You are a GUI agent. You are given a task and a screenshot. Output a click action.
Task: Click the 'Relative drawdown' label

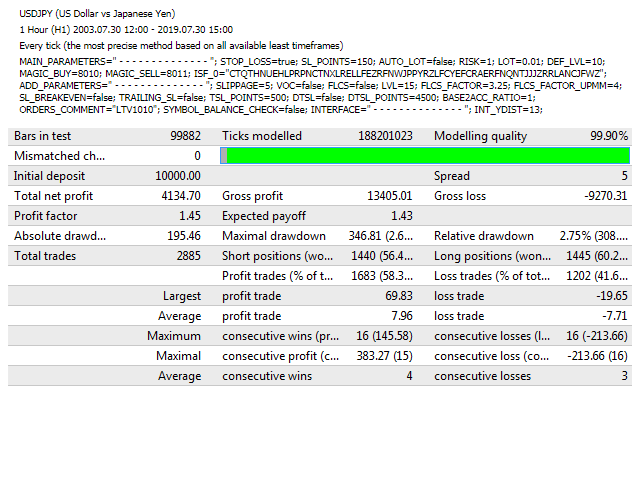click(x=484, y=236)
